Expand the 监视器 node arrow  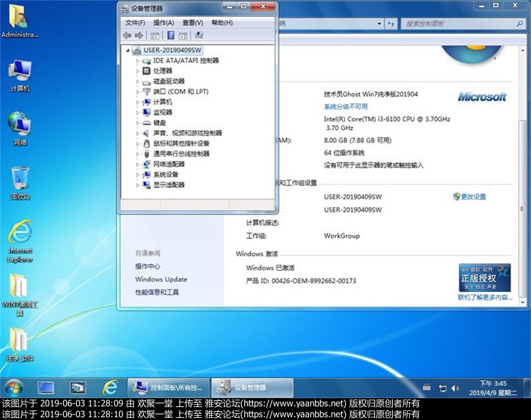click(138, 112)
